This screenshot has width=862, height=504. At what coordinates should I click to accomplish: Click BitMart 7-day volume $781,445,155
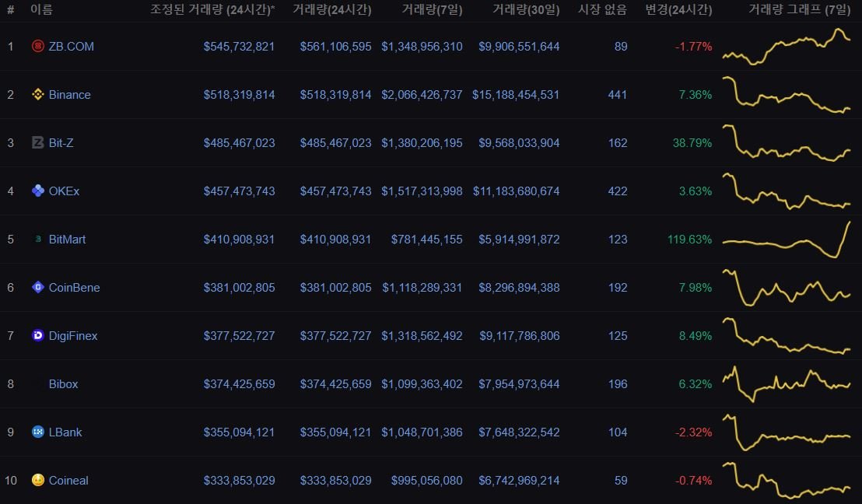pyautogui.click(x=426, y=239)
